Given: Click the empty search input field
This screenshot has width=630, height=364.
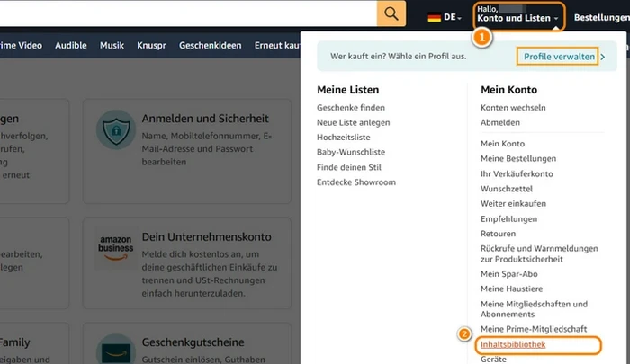Looking at the screenshot, I should click(188, 13).
